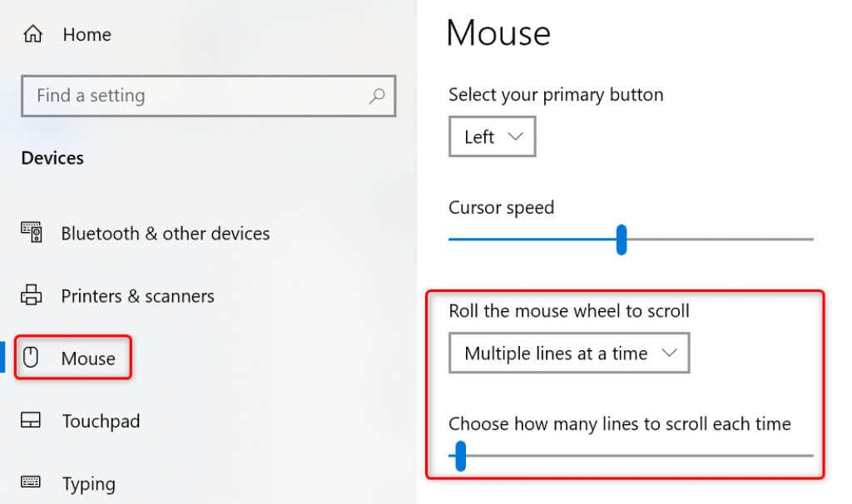The height and width of the screenshot is (504, 852).
Task: Open the primary button Left dropdown
Action: [493, 136]
